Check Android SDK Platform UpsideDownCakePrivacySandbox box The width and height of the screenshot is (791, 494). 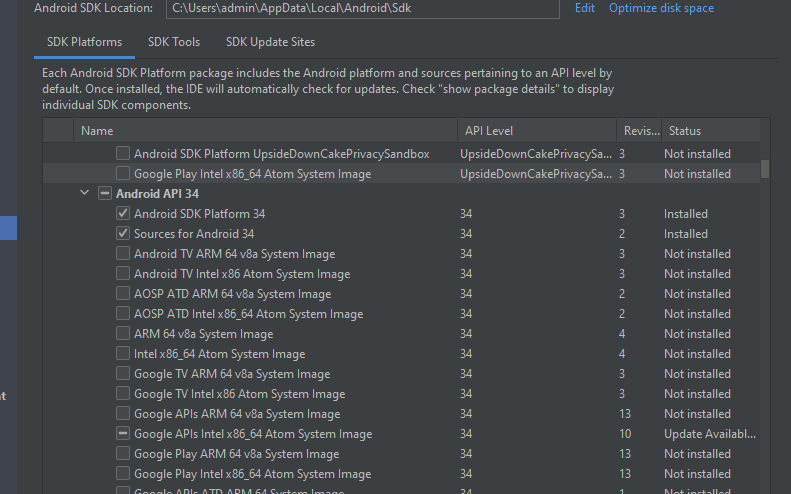123,154
